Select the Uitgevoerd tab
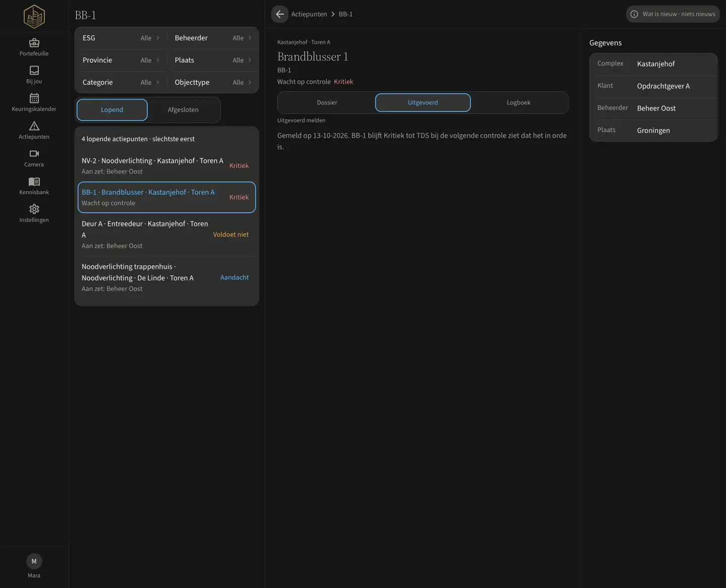Screen dimensions: 726x588 [x=423, y=102]
